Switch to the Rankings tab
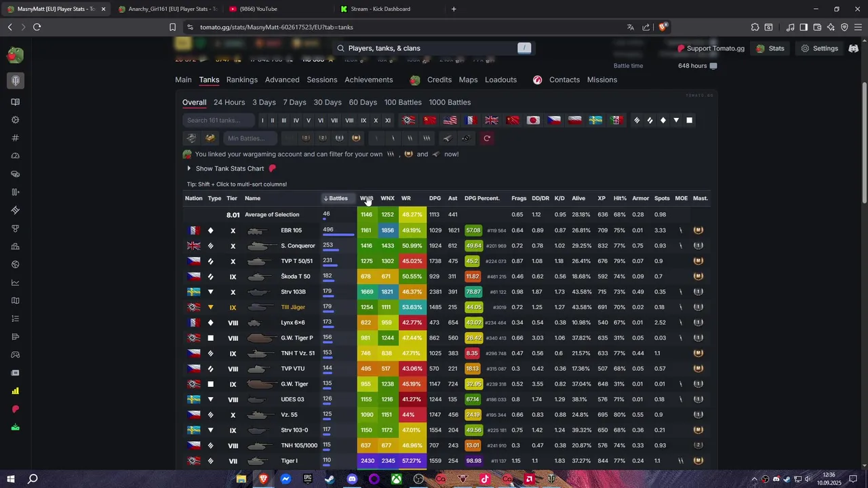 click(x=242, y=80)
